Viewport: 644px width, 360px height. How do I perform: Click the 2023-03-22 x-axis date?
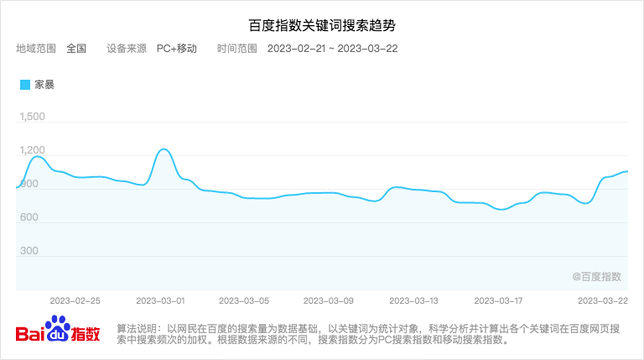603,300
